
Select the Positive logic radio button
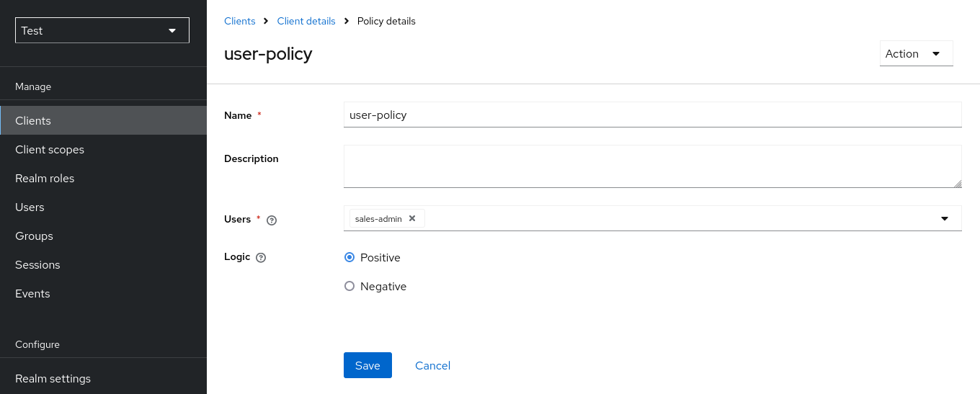pyautogui.click(x=349, y=257)
